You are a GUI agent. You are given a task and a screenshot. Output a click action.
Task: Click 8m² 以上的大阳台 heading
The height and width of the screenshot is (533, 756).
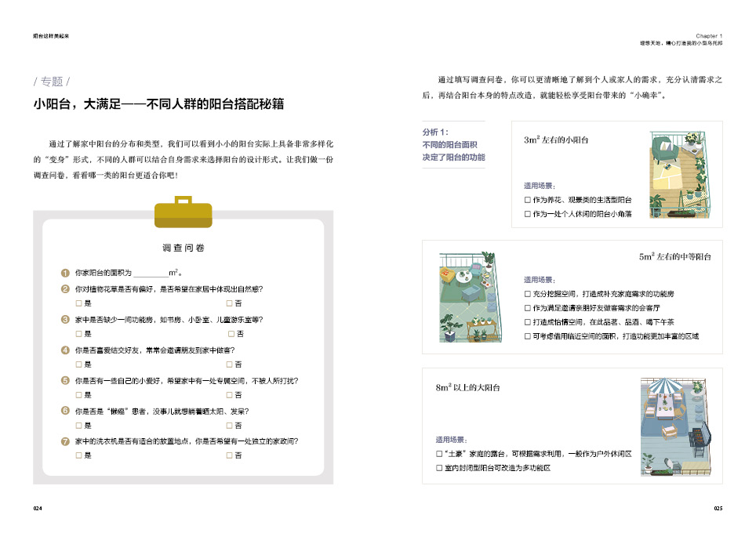467,387
